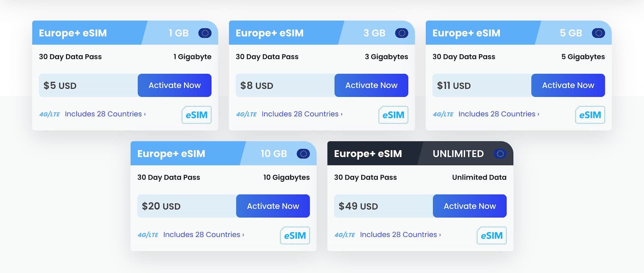
Task: Click the EU flag icon on 5 GB plan
Action: coord(598,33)
